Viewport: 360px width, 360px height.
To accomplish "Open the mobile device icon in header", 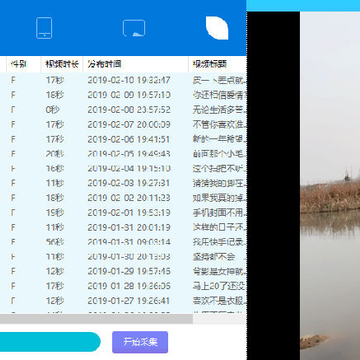I will 44,28.
